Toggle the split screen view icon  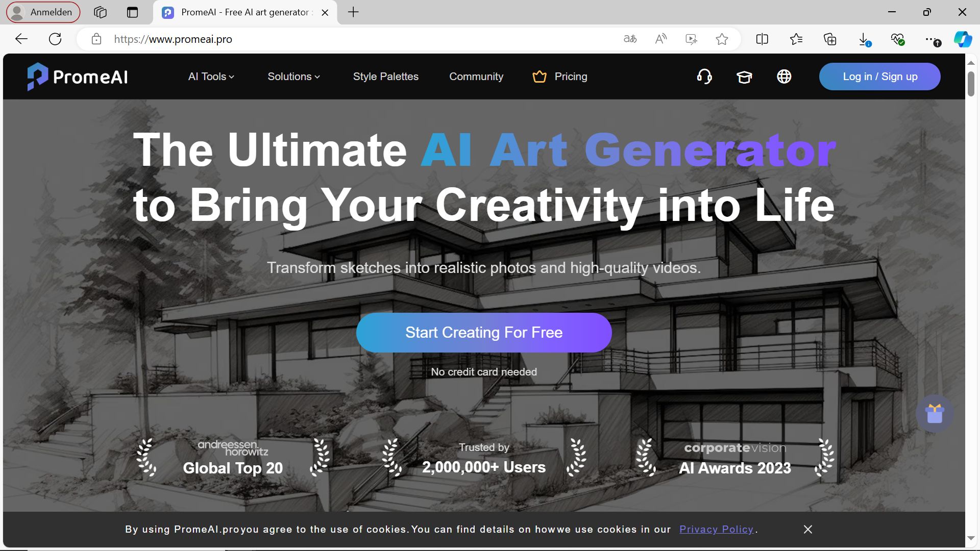(x=761, y=38)
